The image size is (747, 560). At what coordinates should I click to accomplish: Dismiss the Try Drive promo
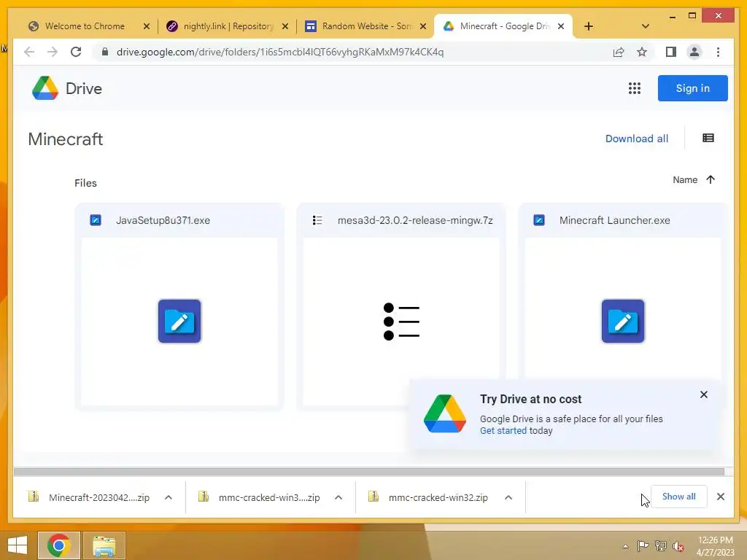[704, 394]
